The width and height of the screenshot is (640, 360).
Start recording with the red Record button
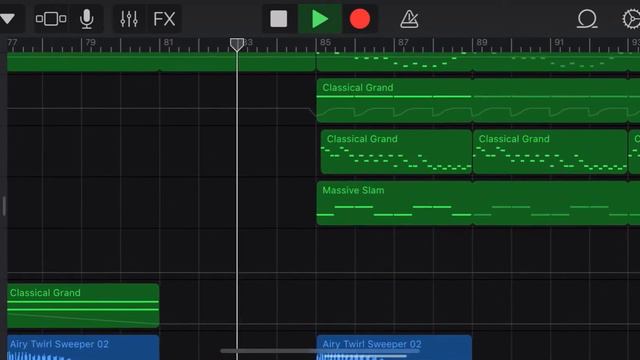(360, 19)
